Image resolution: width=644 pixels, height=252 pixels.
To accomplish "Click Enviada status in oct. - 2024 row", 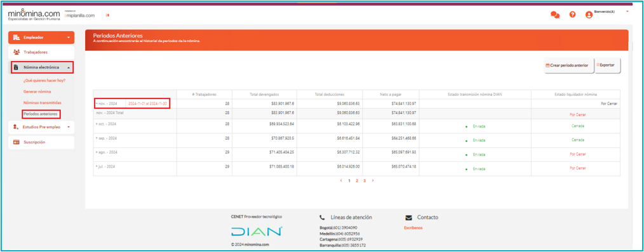I will point(479,126).
